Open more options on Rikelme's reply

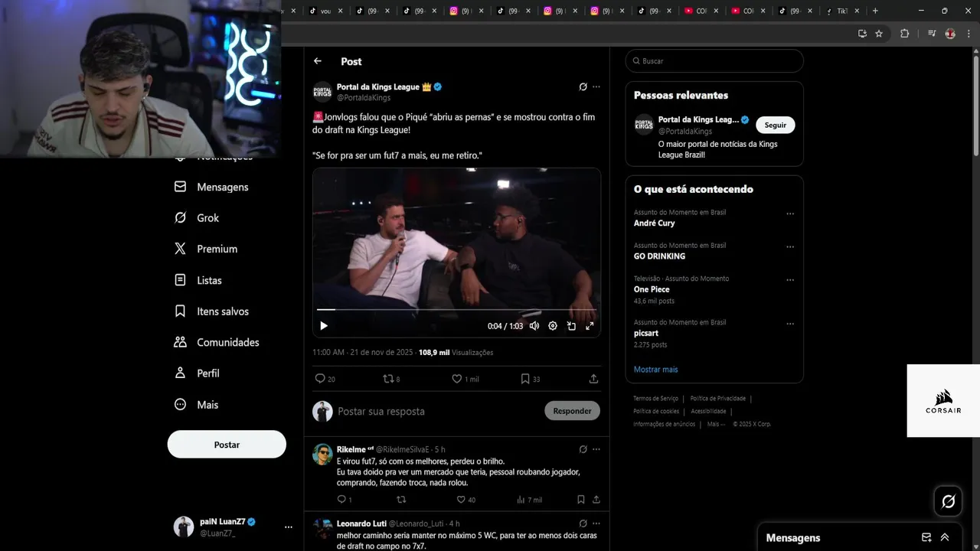click(596, 449)
